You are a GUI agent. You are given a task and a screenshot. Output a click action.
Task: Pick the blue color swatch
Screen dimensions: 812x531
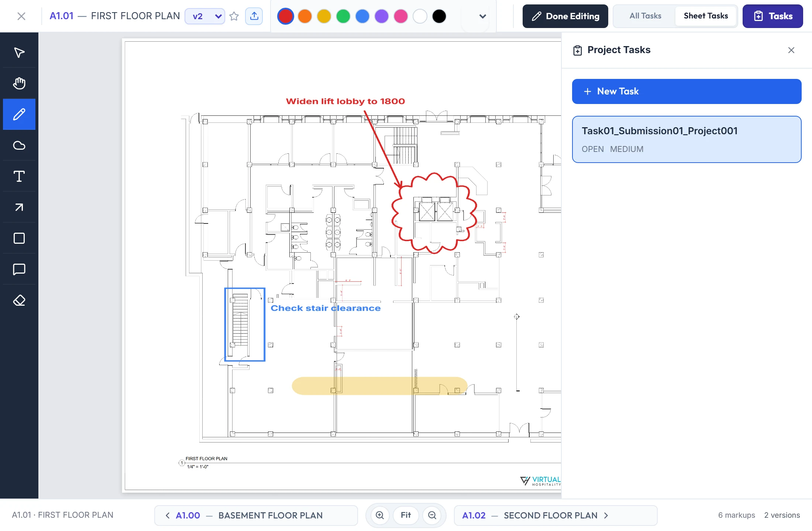pyautogui.click(x=362, y=16)
